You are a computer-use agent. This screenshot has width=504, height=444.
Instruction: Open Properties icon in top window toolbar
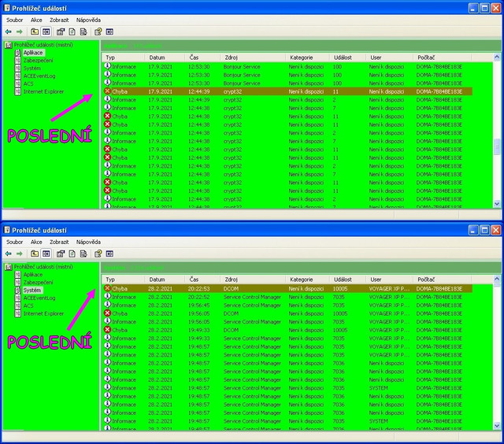tap(61, 31)
